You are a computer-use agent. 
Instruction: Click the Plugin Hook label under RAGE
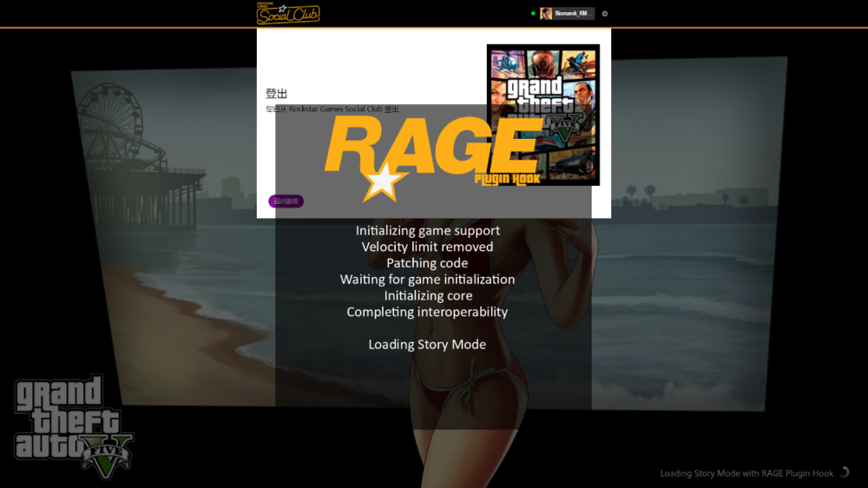click(508, 179)
